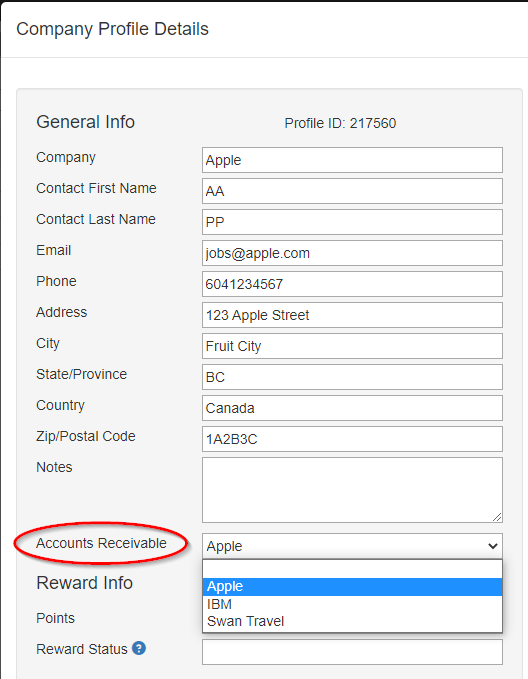Click the Country input box
Image resolution: width=528 pixels, height=679 pixels.
click(352, 408)
